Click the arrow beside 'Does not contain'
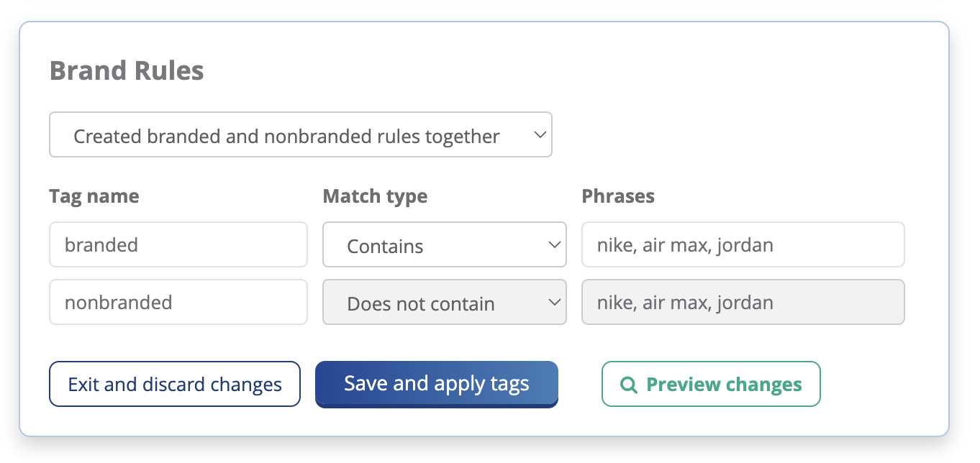This screenshot has width=980, height=463. tap(554, 303)
